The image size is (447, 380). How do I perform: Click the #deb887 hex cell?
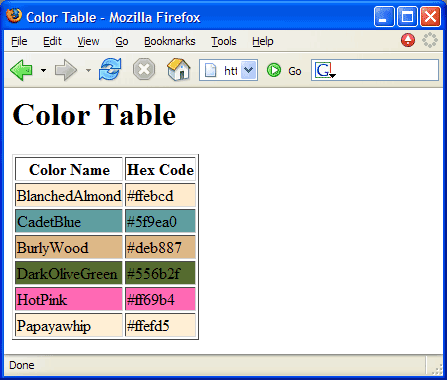(x=160, y=247)
